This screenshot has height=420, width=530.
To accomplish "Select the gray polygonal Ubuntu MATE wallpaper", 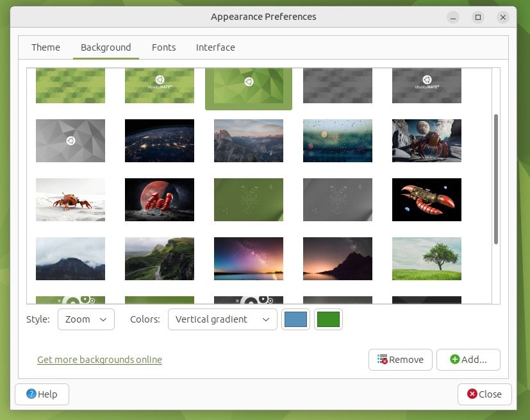I will coord(70,140).
